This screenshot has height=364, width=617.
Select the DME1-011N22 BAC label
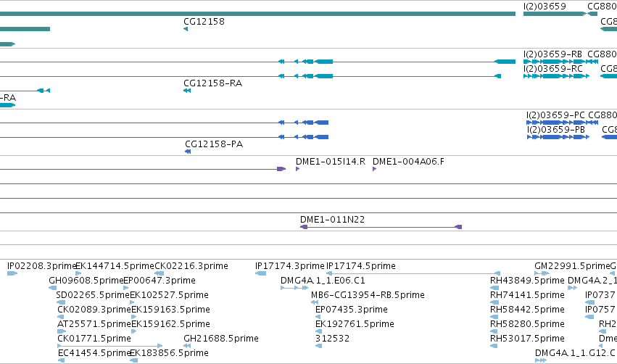(x=333, y=220)
